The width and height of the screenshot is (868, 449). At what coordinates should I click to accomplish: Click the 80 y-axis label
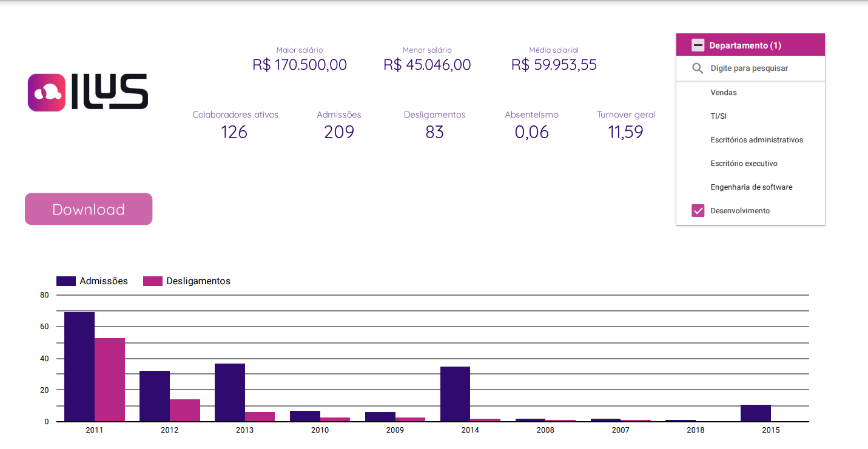(44, 296)
